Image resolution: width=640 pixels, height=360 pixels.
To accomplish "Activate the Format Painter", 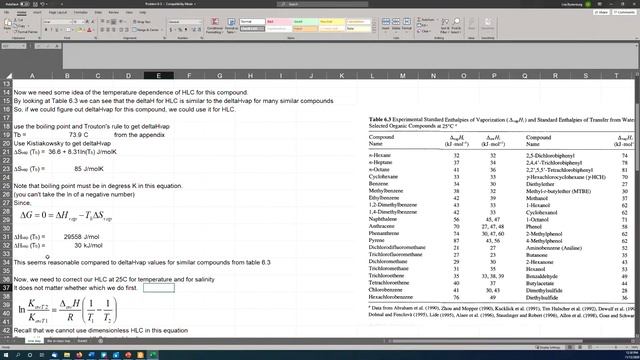I will 26,31.
